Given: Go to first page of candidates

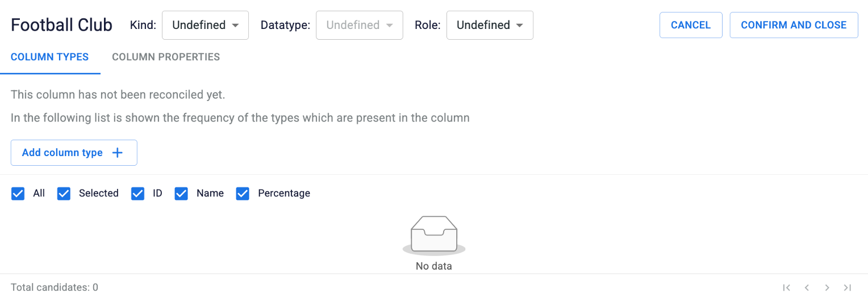Looking at the screenshot, I should coord(787,288).
